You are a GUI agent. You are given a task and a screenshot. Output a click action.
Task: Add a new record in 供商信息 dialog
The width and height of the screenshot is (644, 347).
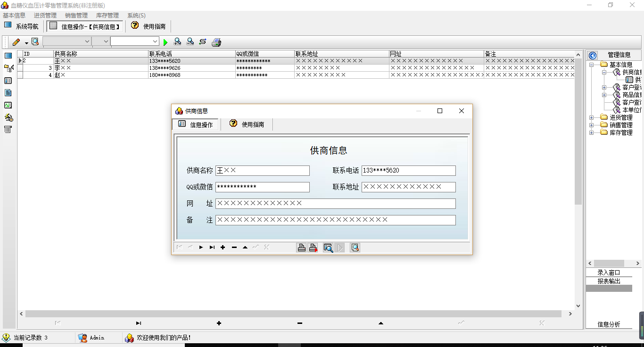pos(223,248)
